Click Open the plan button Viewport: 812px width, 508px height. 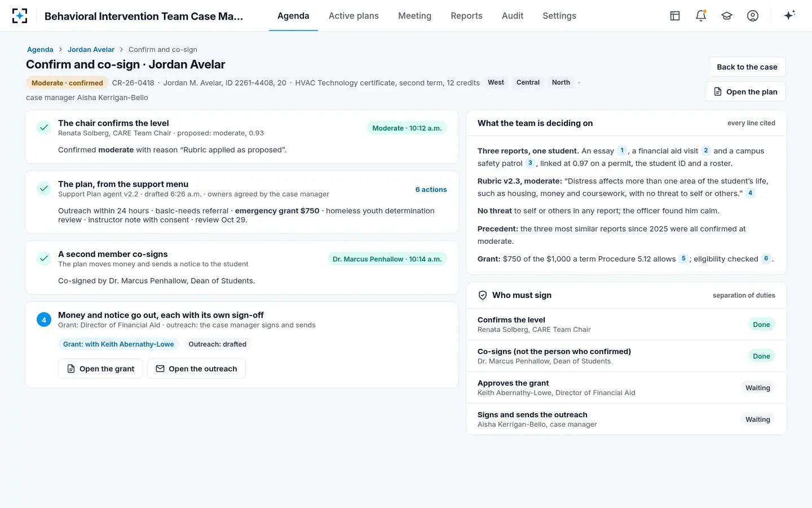745,91
